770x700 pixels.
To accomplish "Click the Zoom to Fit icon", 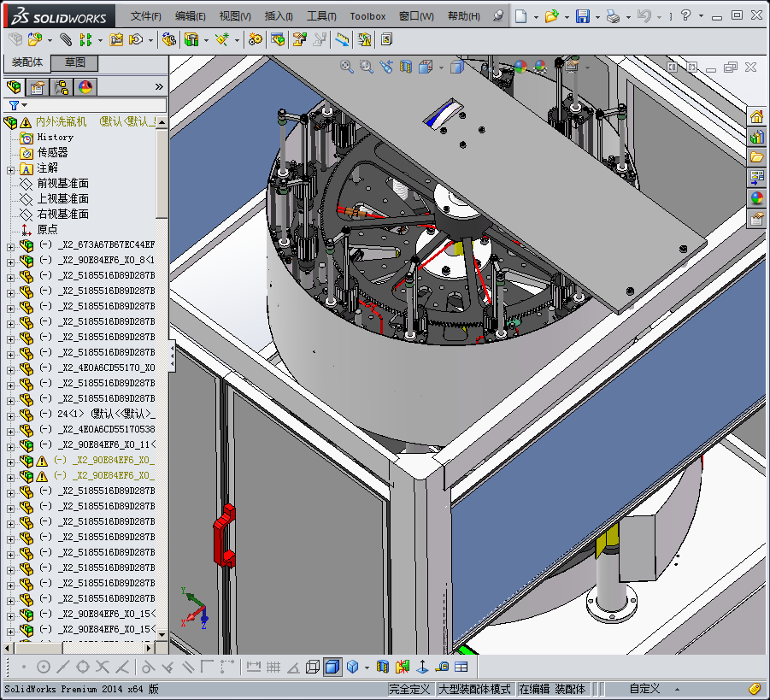I will 347,67.
